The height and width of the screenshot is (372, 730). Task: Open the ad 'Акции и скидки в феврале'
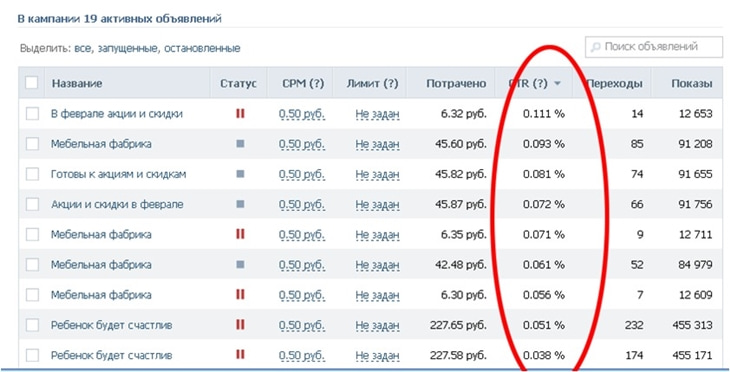point(117,204)
